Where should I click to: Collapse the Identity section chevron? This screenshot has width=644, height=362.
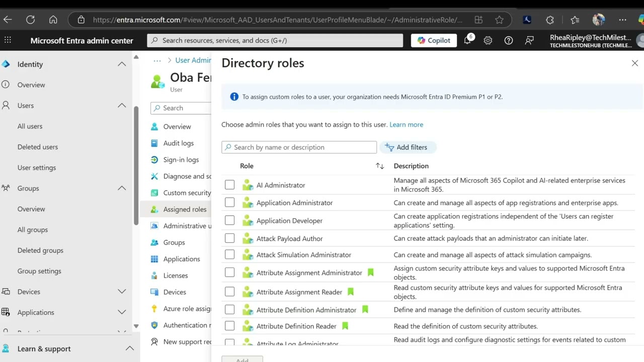122,64
